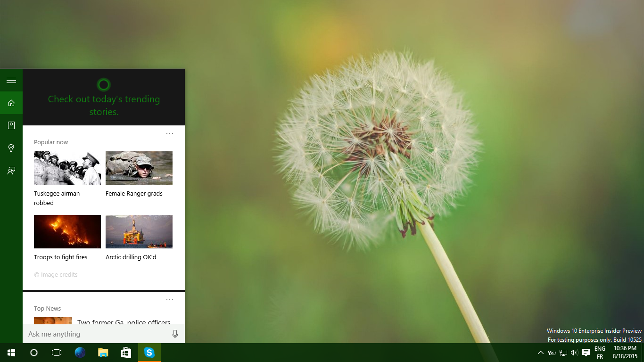Open network status tray icon
This screenshot has width=644, height=362.
pyautogui.click(x=563, y=353)
